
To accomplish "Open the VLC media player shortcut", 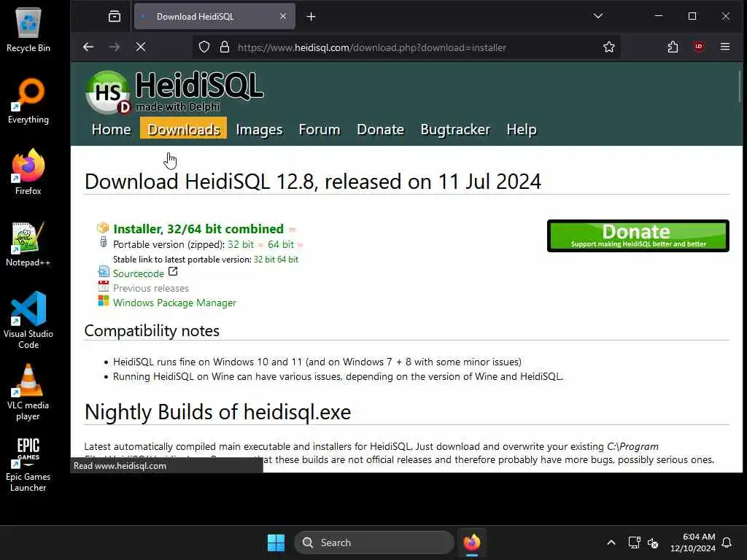I will coord(28,392).
